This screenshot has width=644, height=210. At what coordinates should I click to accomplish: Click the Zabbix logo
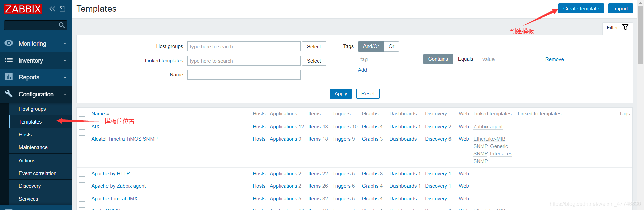coord(23,9)
